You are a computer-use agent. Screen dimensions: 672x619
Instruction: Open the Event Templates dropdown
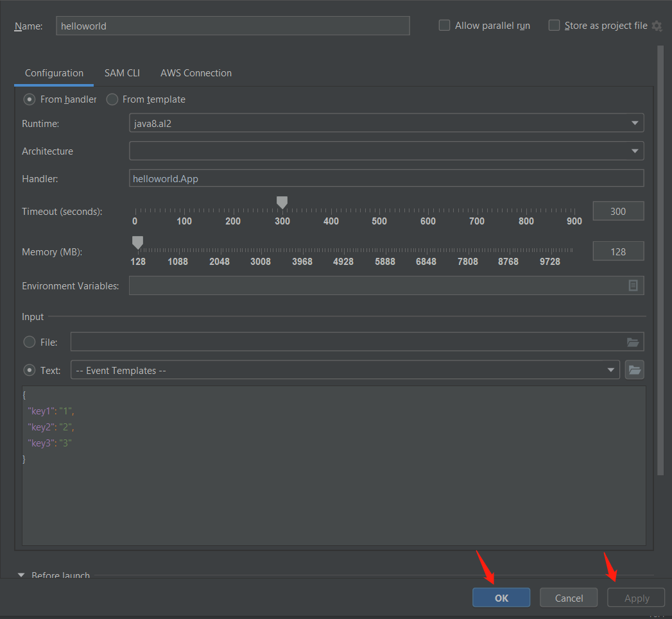pyautogui.click(x=345, y=370)
